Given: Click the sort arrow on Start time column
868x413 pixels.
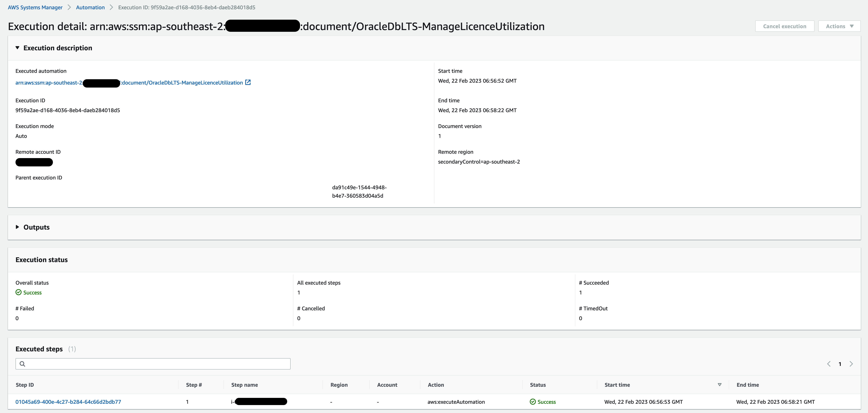Looking at the screenshot, I should 719,385.
